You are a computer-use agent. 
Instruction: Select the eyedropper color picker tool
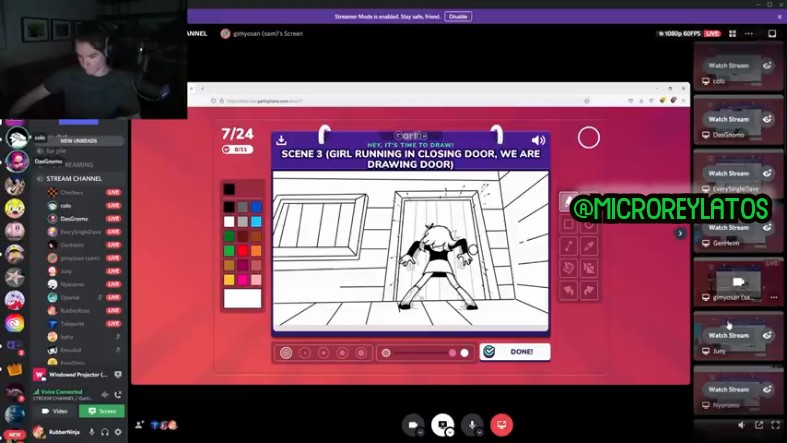point(589,246)
